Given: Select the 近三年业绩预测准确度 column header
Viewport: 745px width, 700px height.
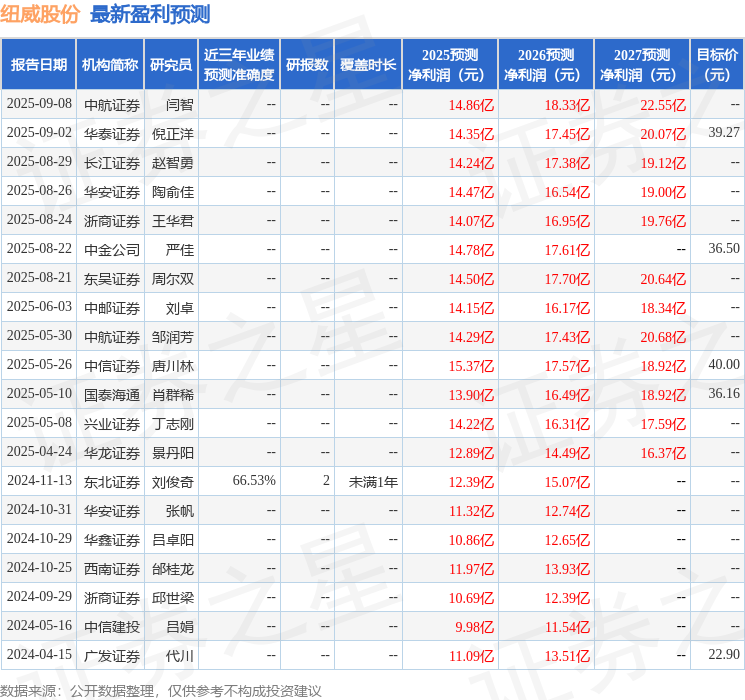Looking at the screenshot, I should coord(239,65).
